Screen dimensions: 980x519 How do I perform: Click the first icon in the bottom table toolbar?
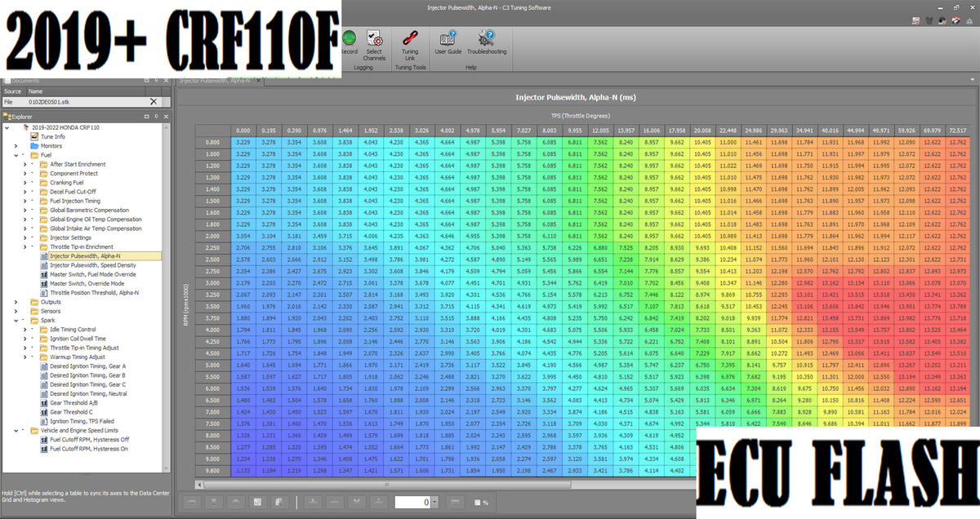point(192,503)
